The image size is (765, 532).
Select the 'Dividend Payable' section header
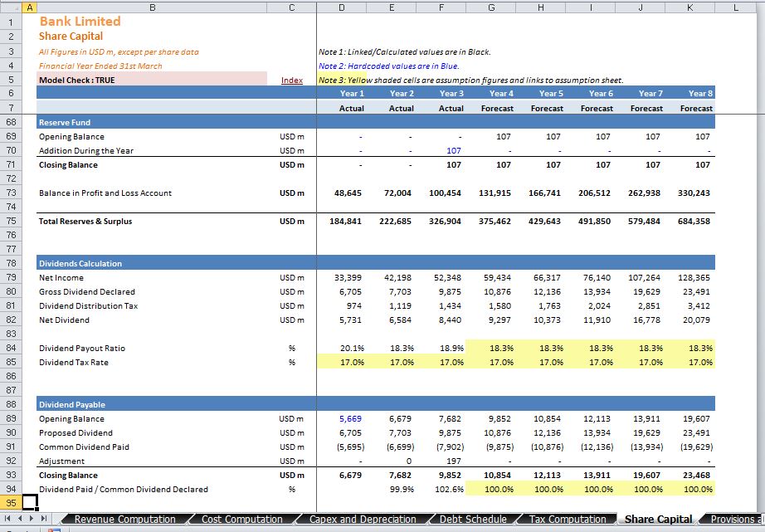pos(72,404)
